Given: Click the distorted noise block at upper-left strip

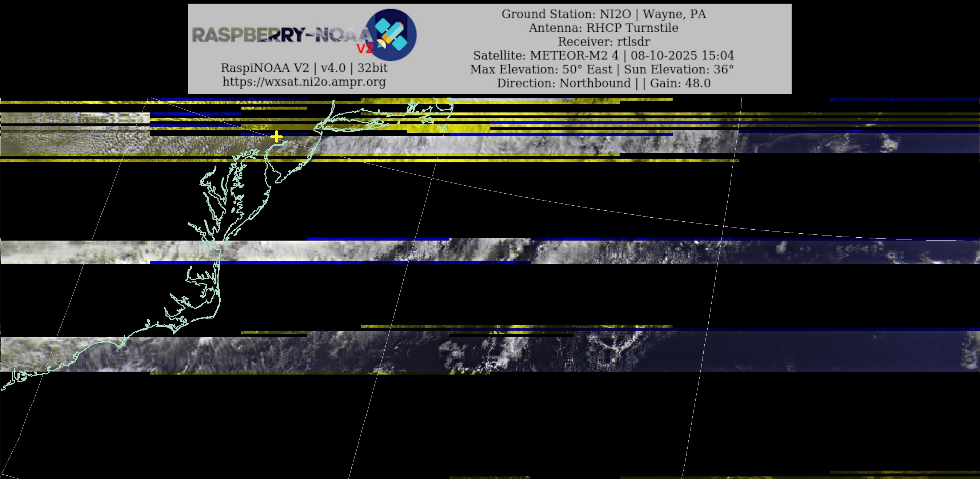Looking at the screenshot, I should tap(74, 118).
